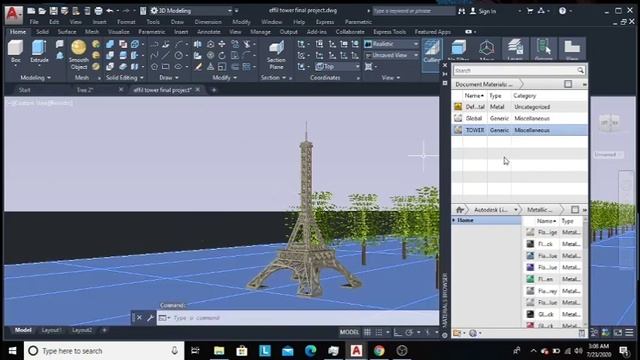The image size is (640, 360).
Task: Click the customization menu icon in status bar
Action: (629, 333)
